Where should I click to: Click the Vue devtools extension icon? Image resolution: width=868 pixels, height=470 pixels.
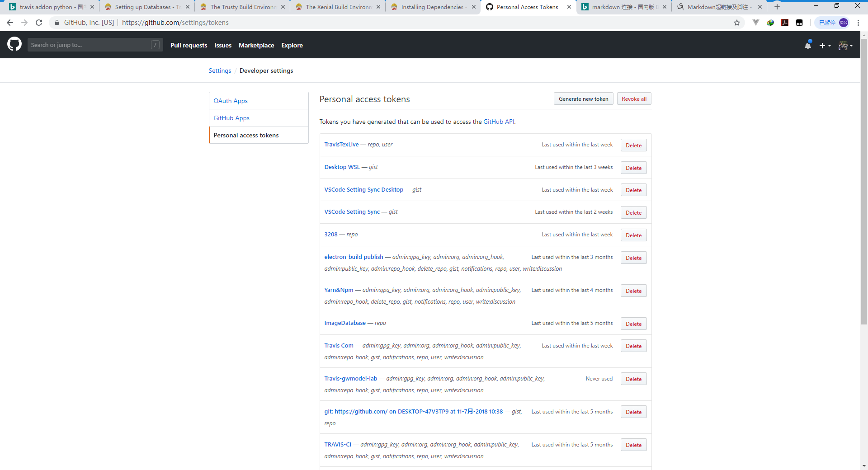point(756,23)
